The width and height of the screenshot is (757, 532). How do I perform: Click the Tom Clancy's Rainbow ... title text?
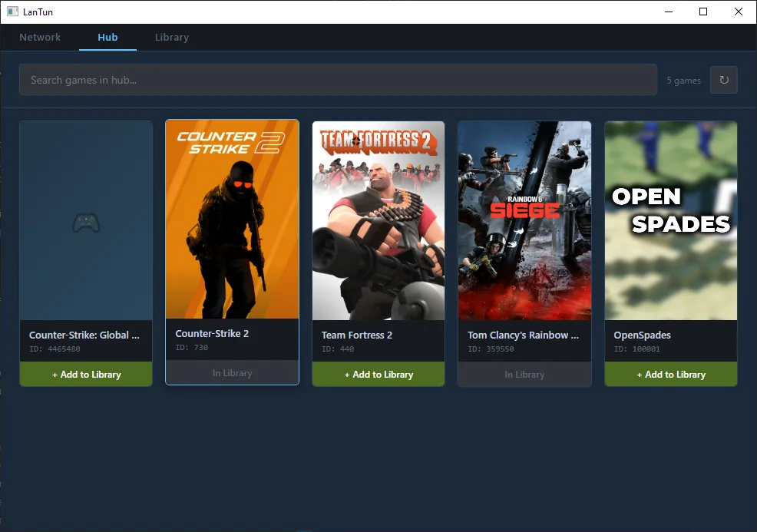tap(523, 335)
